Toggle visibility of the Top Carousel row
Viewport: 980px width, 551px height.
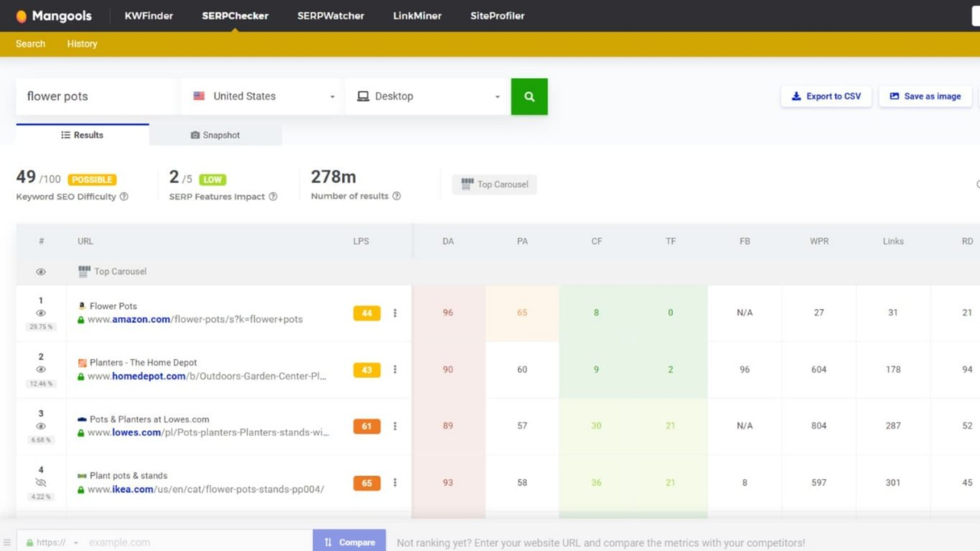[41, 272]
